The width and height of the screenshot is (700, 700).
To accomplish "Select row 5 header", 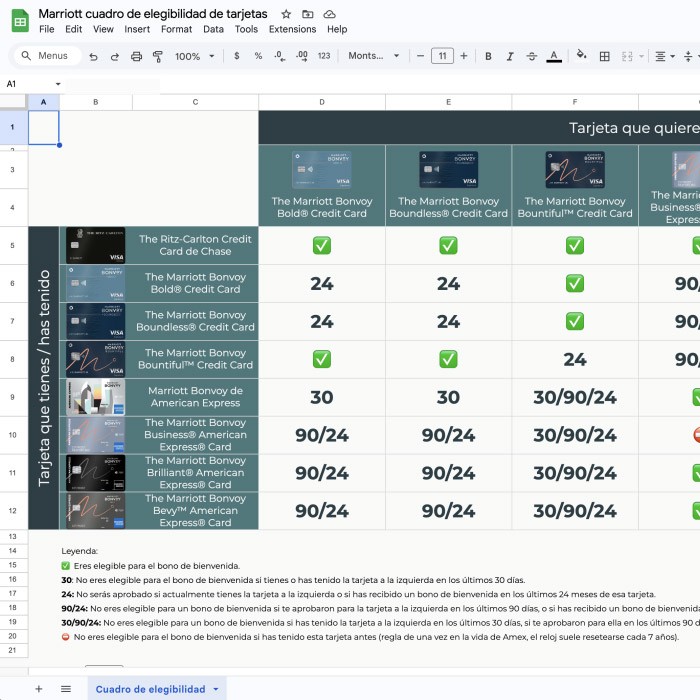I will tap(12, 245).
